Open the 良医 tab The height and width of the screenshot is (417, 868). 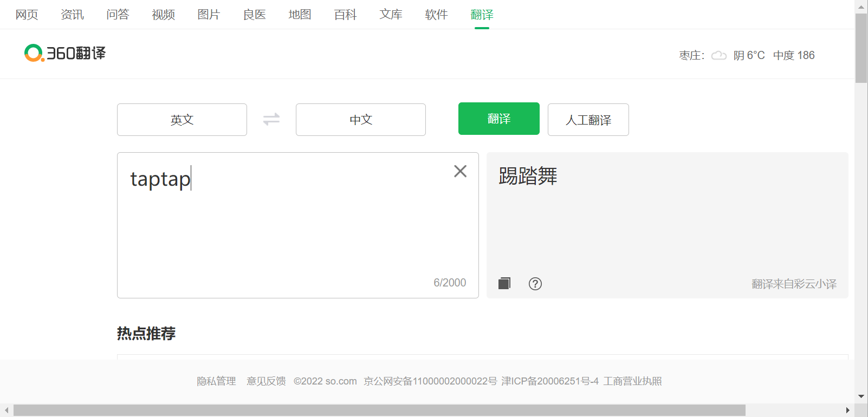click(254, 15)
